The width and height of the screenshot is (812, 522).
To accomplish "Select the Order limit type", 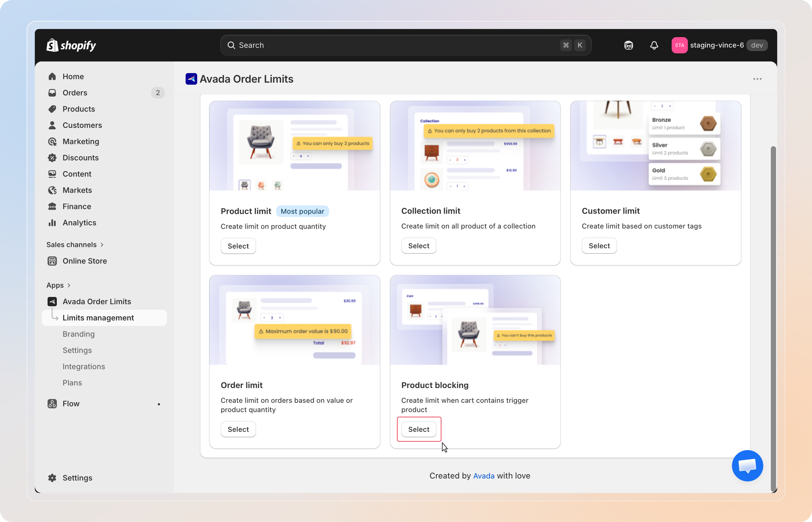I will [238, 429].
